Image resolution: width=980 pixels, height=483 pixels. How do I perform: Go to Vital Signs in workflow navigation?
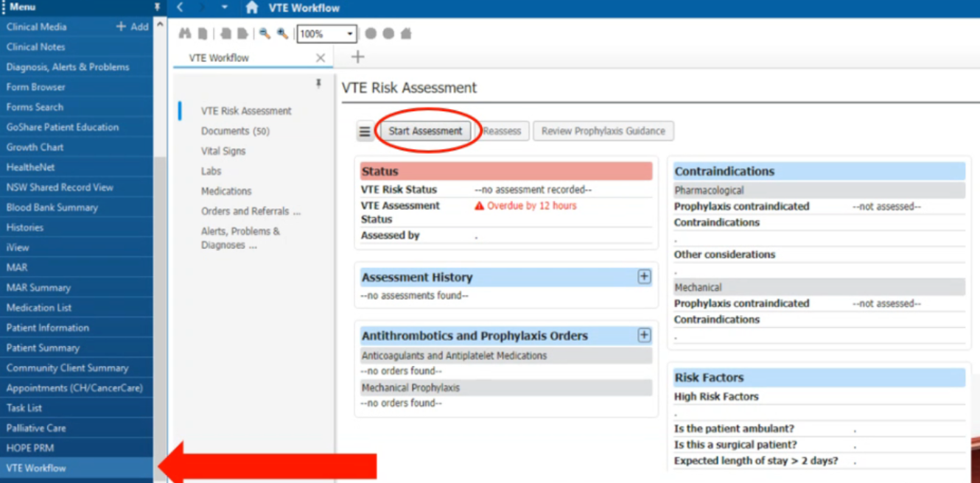[x=223, y=151]
